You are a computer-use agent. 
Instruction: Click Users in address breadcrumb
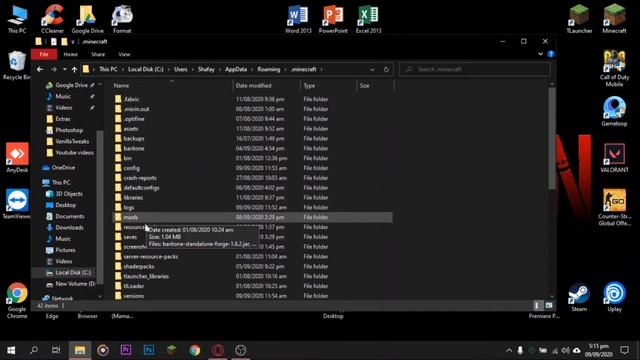(181, 69)
